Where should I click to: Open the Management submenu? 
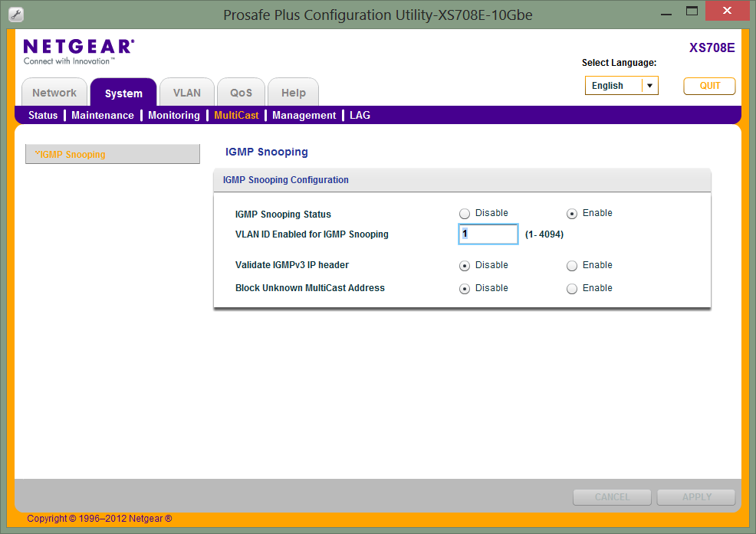click(x=304, y=115)
